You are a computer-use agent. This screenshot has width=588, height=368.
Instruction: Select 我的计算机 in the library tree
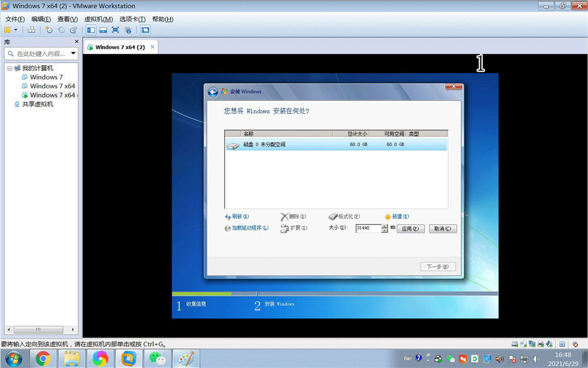38,68
